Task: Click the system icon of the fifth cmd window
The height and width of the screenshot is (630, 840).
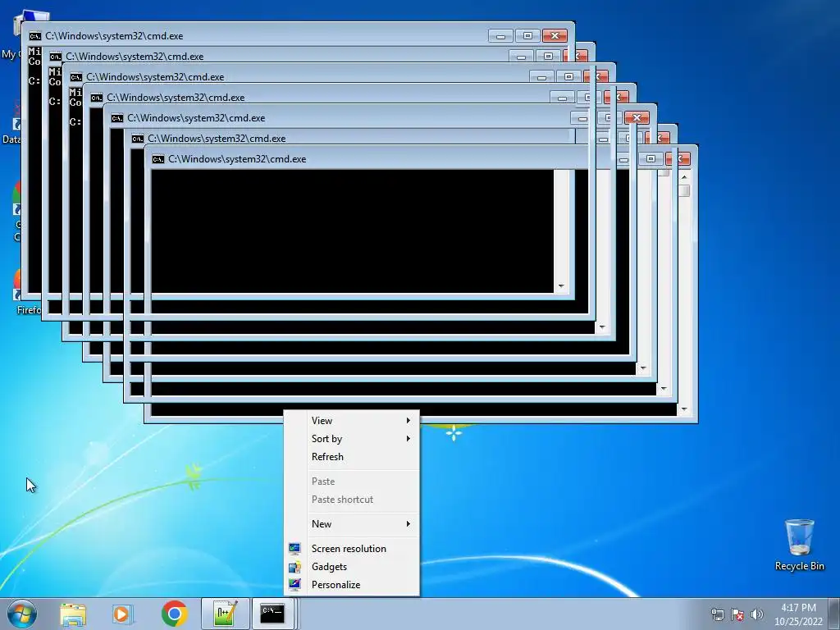Action: [x=116, y=118]
